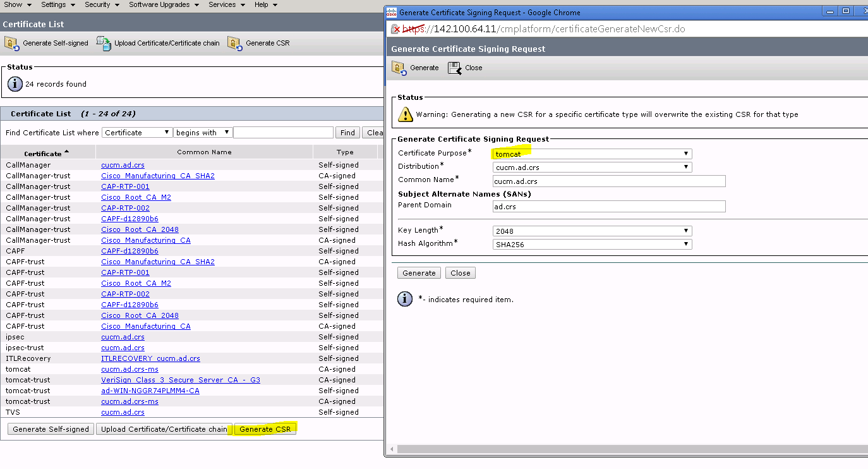Image resolution: width=868 pixels, height=469 pixels.
Task: Click Find button in certificate list
Action: click(347, 133)
